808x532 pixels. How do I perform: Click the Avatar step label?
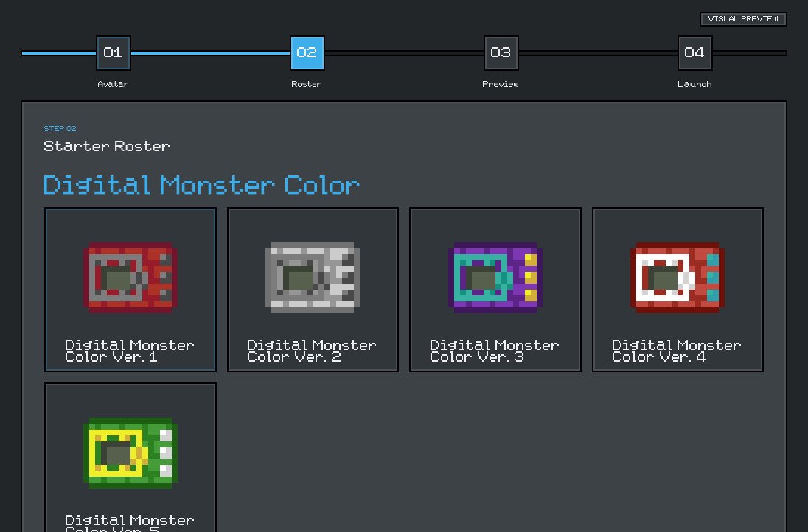pos(113,84)
